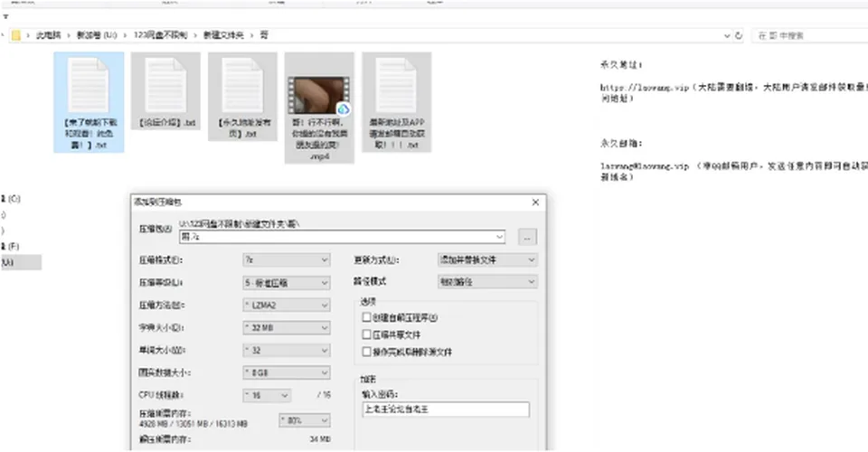Click the compression memory MB values text
The height and width of the screenshot is (452, 868).
point(193,424)
